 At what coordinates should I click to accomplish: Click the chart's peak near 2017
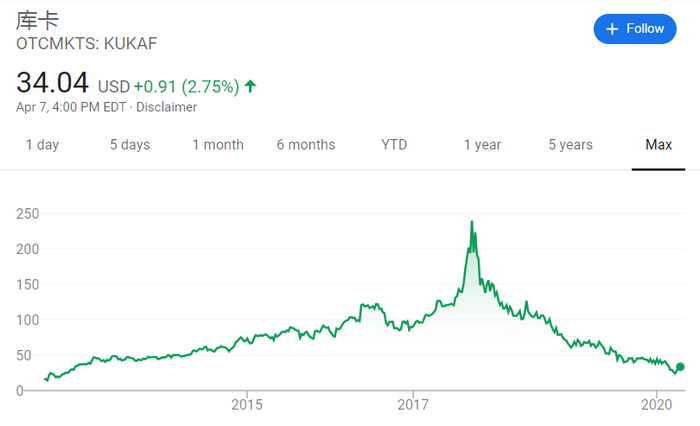(x=472, y=222)
